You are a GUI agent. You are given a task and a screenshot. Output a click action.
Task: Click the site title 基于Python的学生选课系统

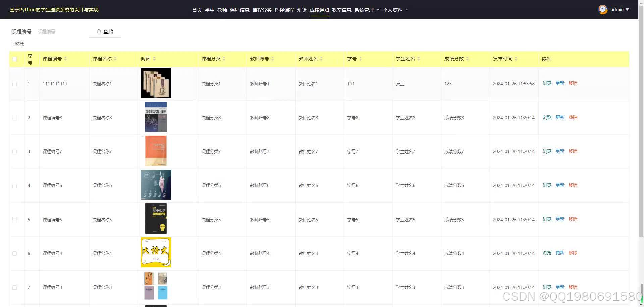click(54, 10)
